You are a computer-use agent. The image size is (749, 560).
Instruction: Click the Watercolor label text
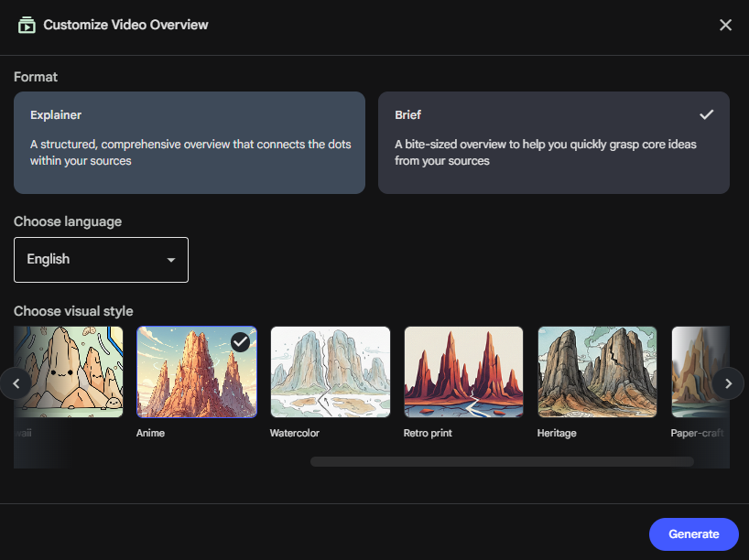(294, 433)
